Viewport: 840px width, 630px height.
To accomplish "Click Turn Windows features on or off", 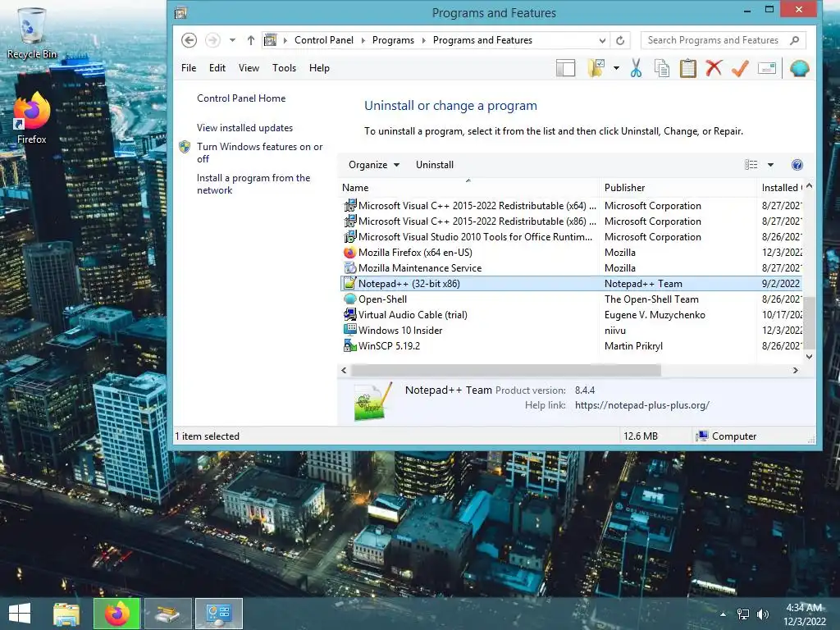I will pyautogui.click(x=260, y=153).
